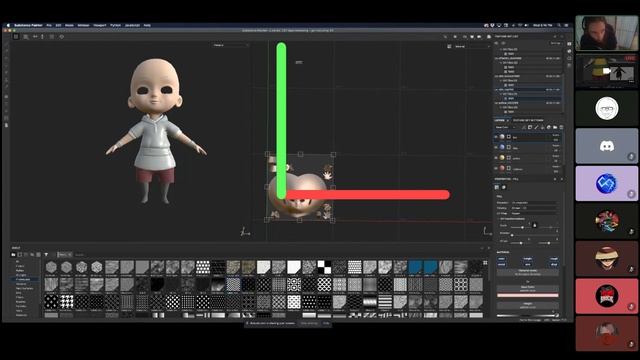This screenshot has width=640, height=360.
Task: Toggle the color channel in Material
Action: [501, 259]
